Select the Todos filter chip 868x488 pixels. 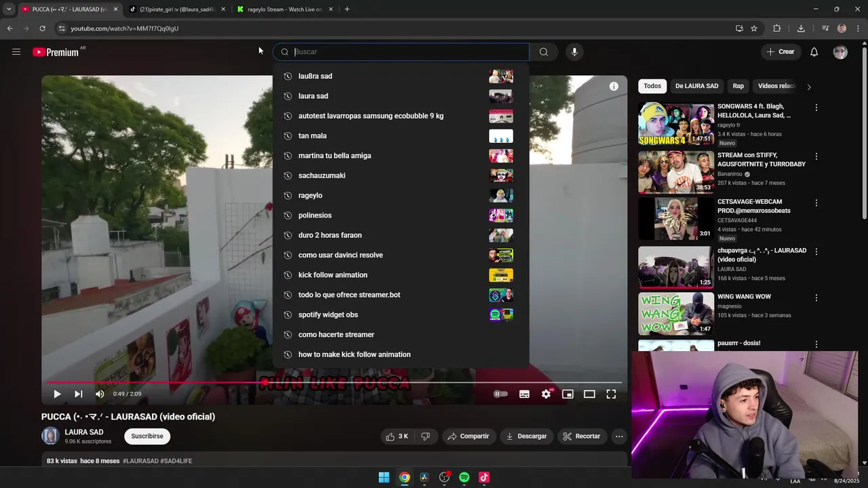click(652, 86)
